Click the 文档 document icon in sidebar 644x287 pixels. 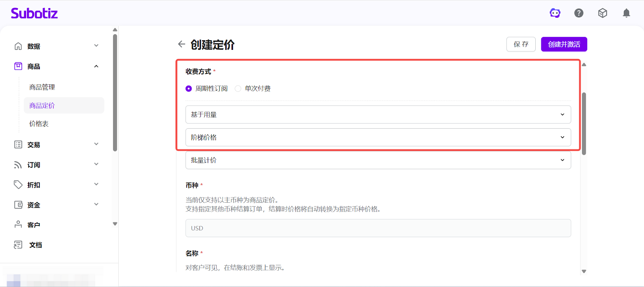tap(18, 245)
